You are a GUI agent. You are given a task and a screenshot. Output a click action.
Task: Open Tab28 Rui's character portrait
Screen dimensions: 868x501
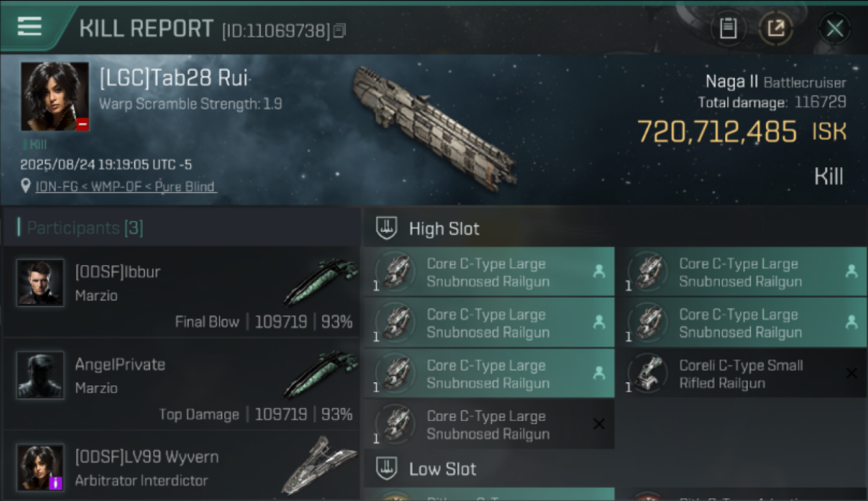click(55, 96)
